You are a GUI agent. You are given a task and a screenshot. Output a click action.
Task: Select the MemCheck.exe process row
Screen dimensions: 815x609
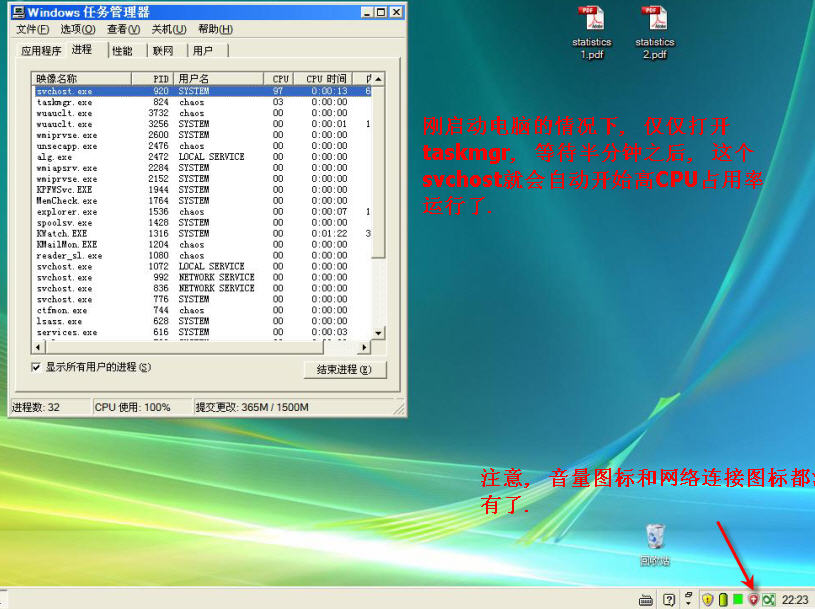pos(202,201)
